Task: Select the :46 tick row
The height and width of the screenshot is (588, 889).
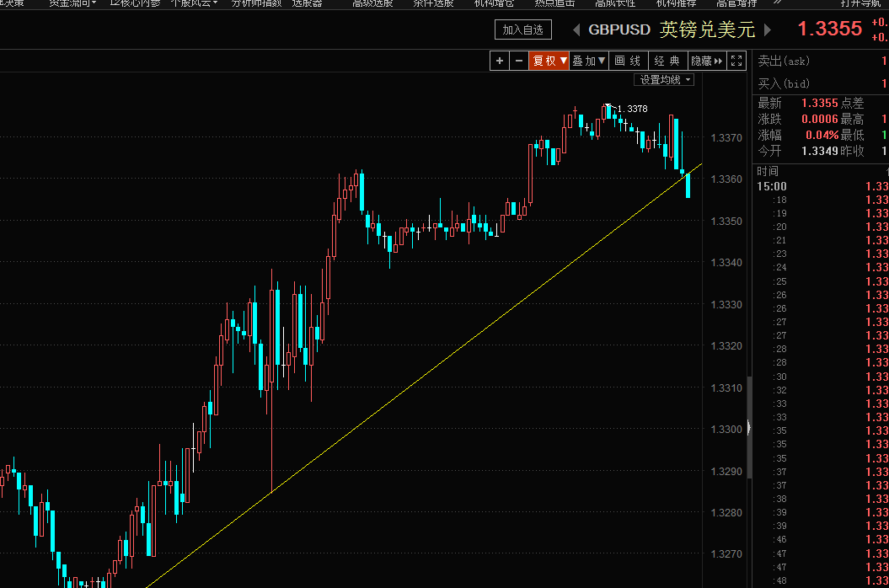Action: coord(822,539)
